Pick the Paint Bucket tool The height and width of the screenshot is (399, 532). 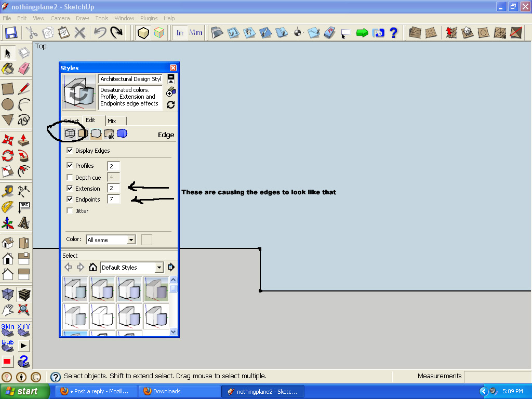point(8,69)
